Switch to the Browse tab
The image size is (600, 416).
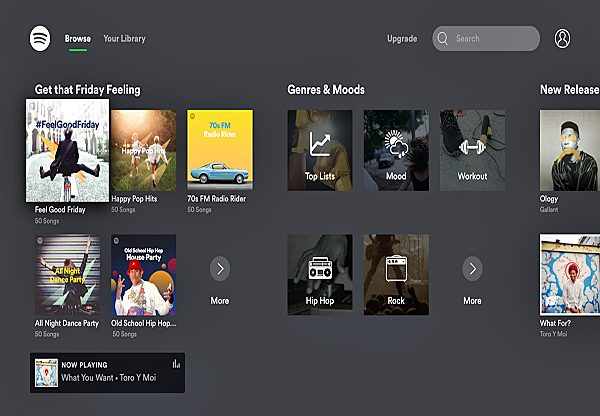pyautogui.click(x=78, y=39)
